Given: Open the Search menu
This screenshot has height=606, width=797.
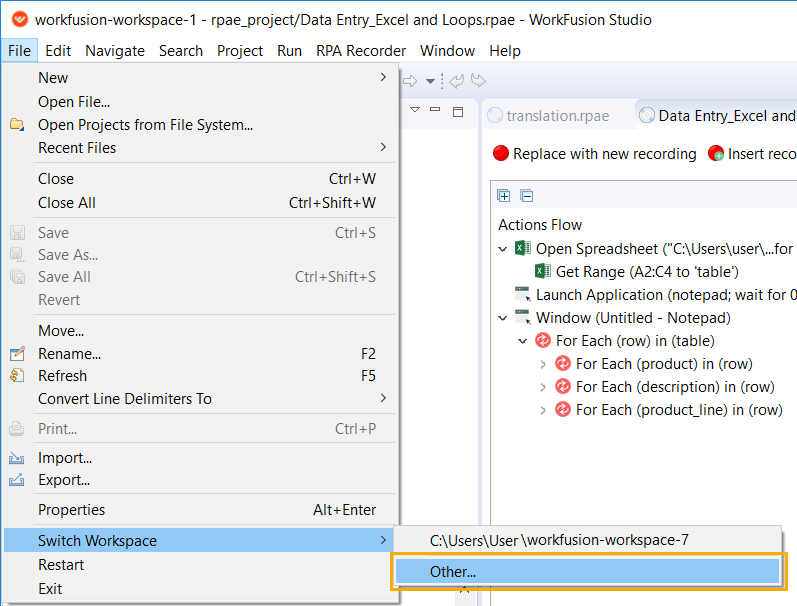Looking at the screenshot, I should point(181,51).
